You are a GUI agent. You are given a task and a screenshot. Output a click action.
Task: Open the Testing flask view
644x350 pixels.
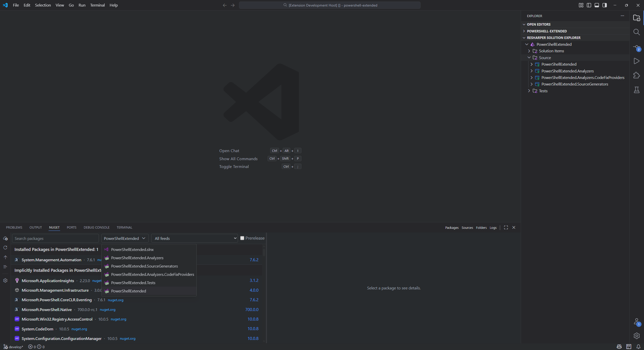coord(636,90)
